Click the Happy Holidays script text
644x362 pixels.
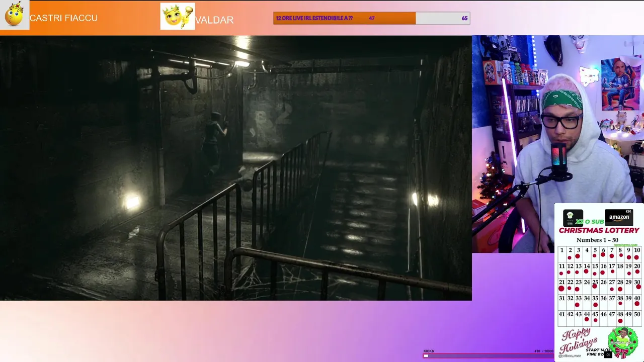(579, 342)
